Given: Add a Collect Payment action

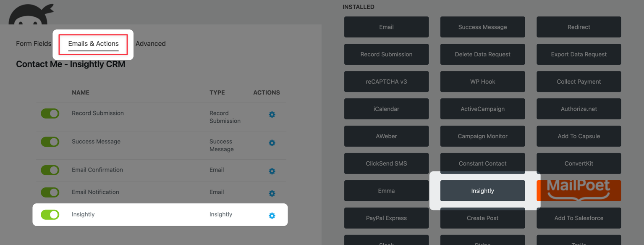Looking at the screenshot, I should pos(579,82).
